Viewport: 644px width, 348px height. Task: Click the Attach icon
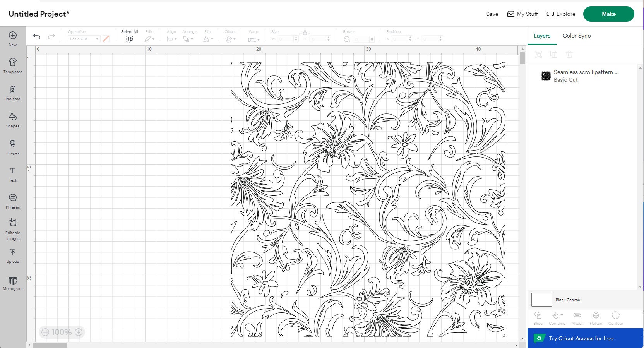577,315
